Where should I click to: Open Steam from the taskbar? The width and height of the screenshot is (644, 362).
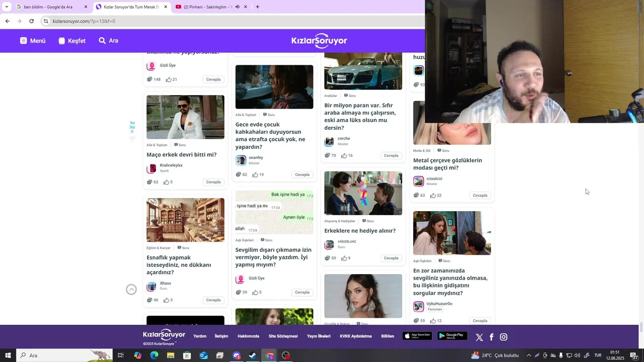click(x=253, y=355)
